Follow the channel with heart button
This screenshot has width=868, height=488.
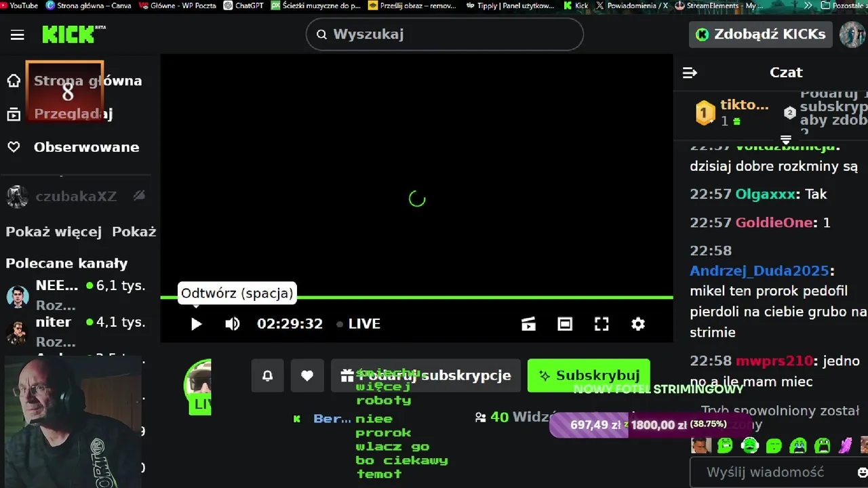click(307, 375)
